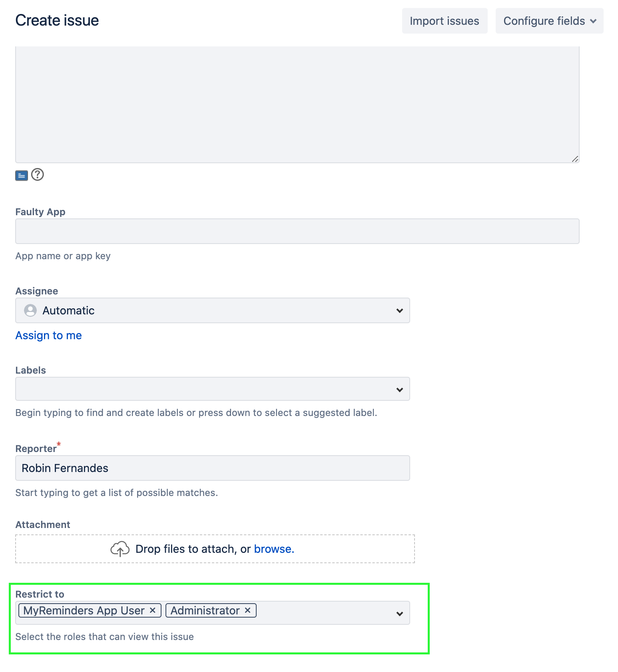Click the Reporter field showing Robin Fernandes

[212, 468]
